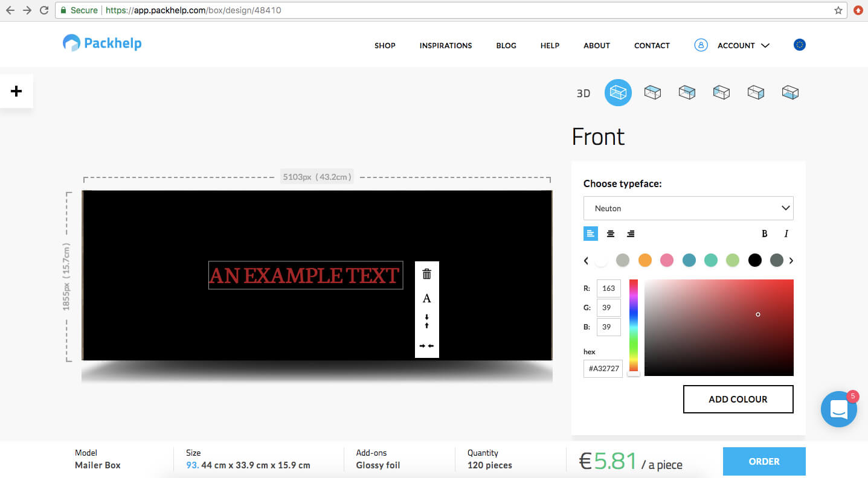Viewport: 868px width, 478px height.
Task: Click the hex colour field
Action: (603, 369)
